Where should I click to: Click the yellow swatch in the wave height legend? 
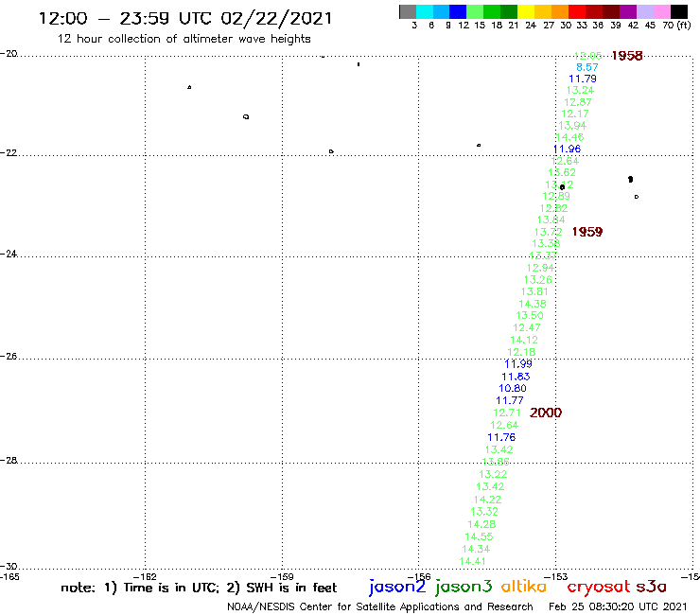526,11
